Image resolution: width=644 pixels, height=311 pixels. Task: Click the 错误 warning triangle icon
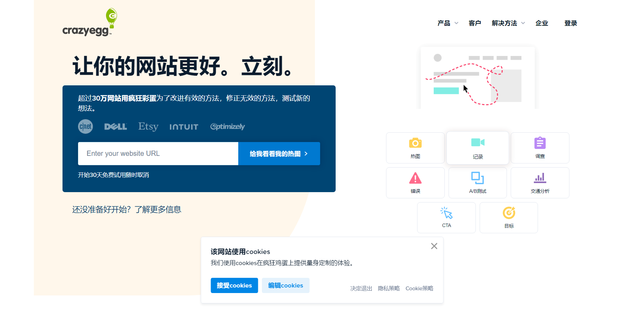(415, 178)
